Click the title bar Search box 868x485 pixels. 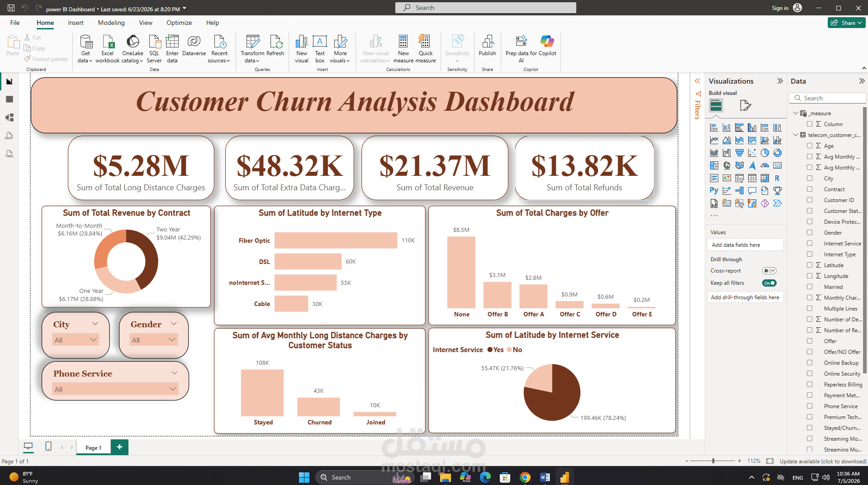pyautogui.click(x=485, y=8)
